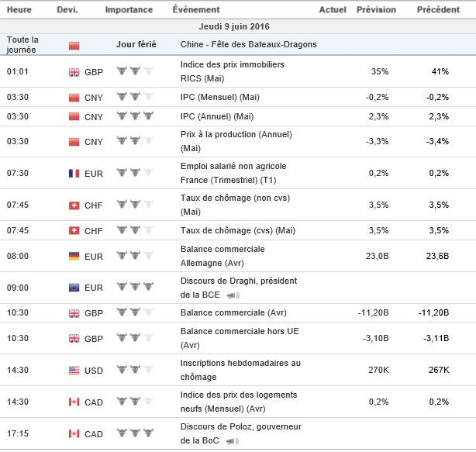Open the IPC (Mensuel) (Mai) event
This screenshot has width=476, height=452.
pos(219,97)
